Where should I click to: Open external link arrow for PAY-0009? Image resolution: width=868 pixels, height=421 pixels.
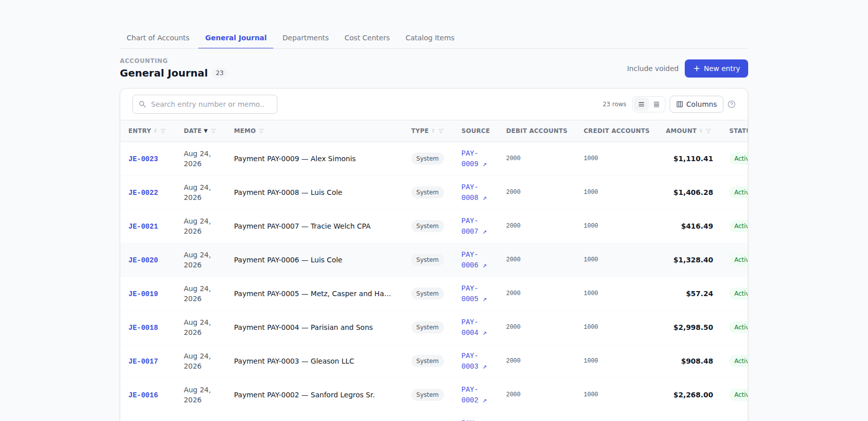click(x=485, y=164)
